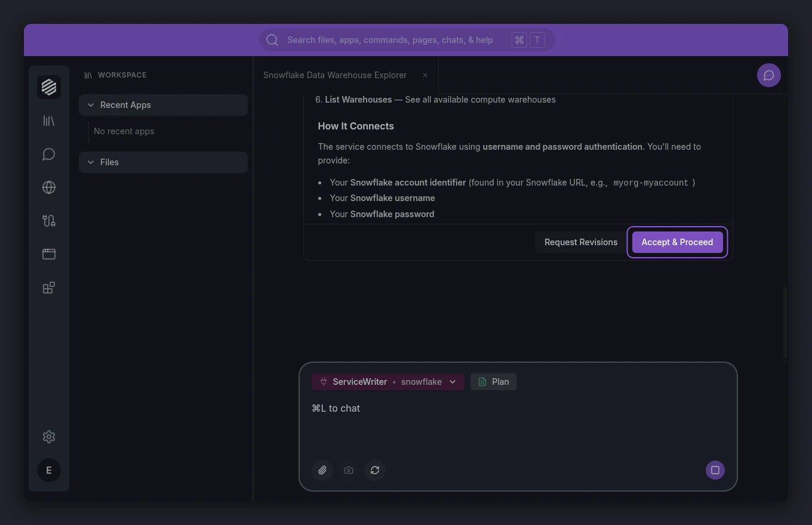The image size is (812, 525).
Task: Open the globe browser icon in sidebar
Action: (49, 187)
